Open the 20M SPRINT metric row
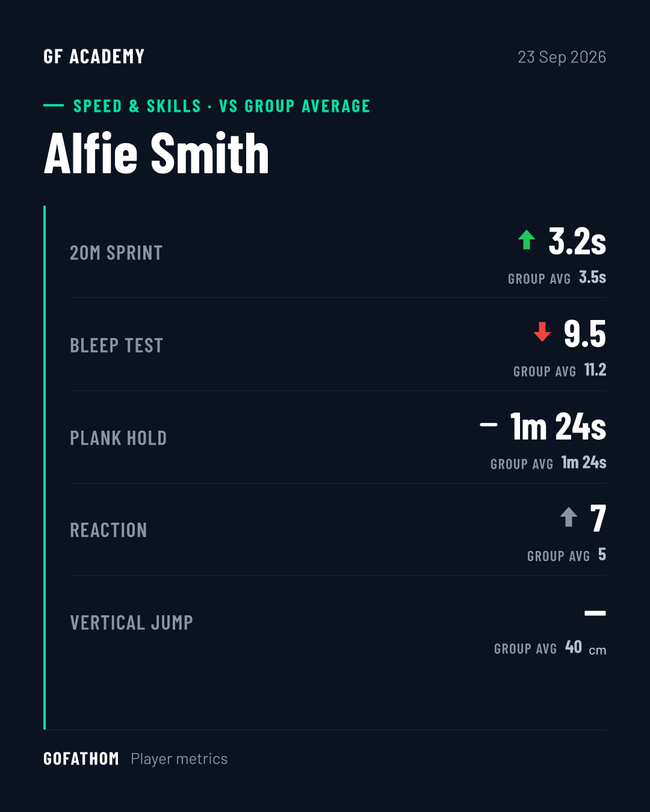650x812 pixels. pos(338,253)
